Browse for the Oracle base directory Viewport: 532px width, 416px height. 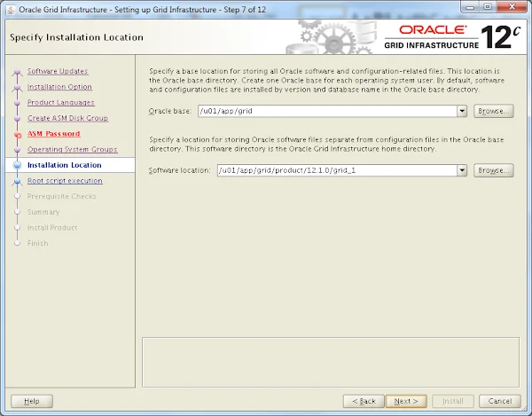[494, 111]
